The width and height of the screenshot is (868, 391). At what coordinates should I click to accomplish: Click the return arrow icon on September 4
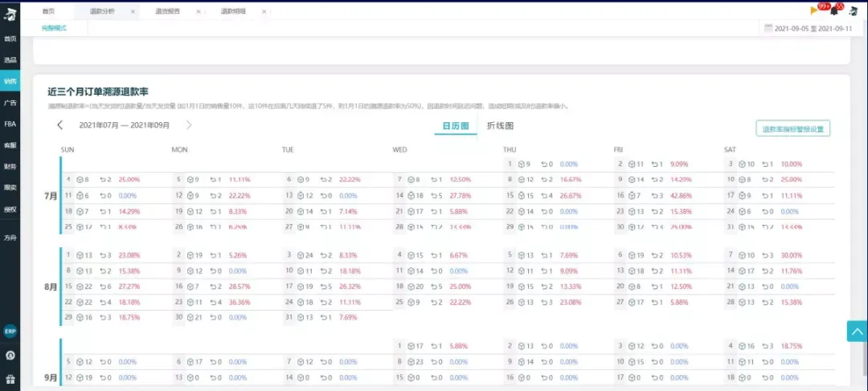(x=765, y=346)
